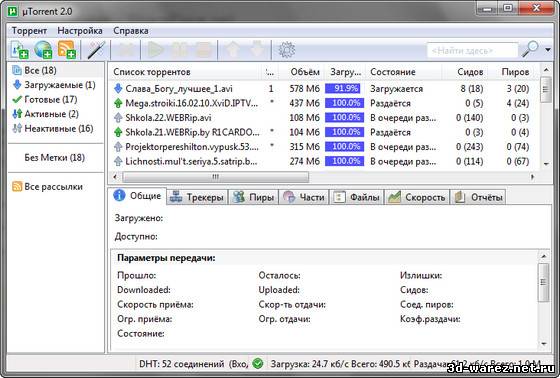Click the Move Down Queue arrow icon

pos(257,50)
